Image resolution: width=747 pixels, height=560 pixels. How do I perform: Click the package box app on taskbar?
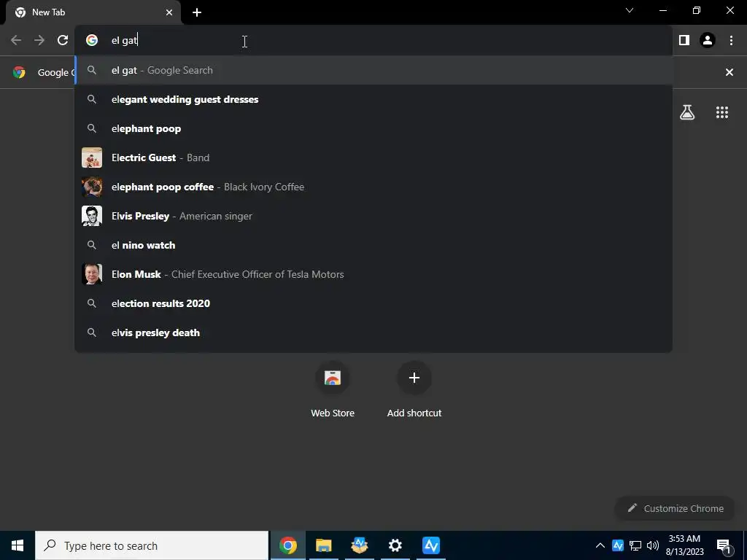point(359,545)
